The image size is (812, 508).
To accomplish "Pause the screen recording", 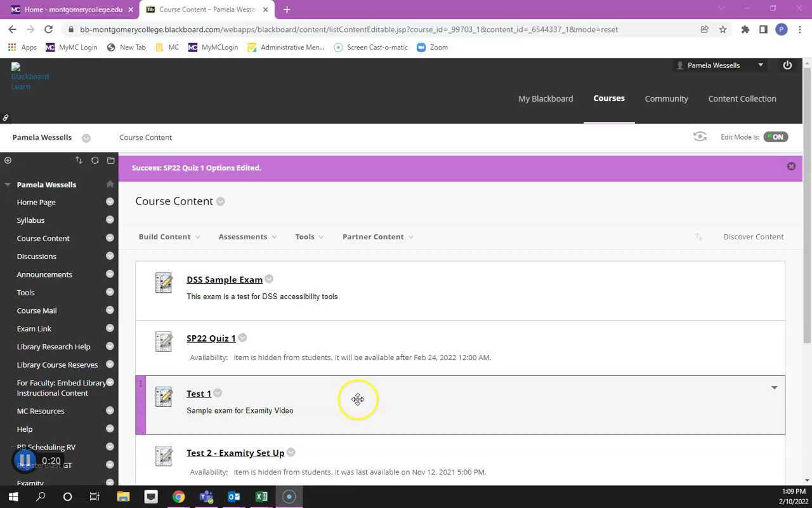I will point(25,460).
